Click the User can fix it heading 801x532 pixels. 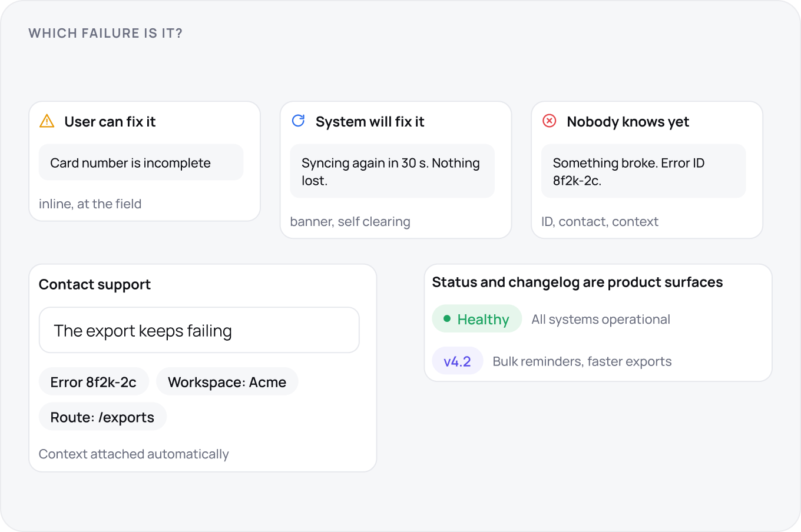pos(110,121)
